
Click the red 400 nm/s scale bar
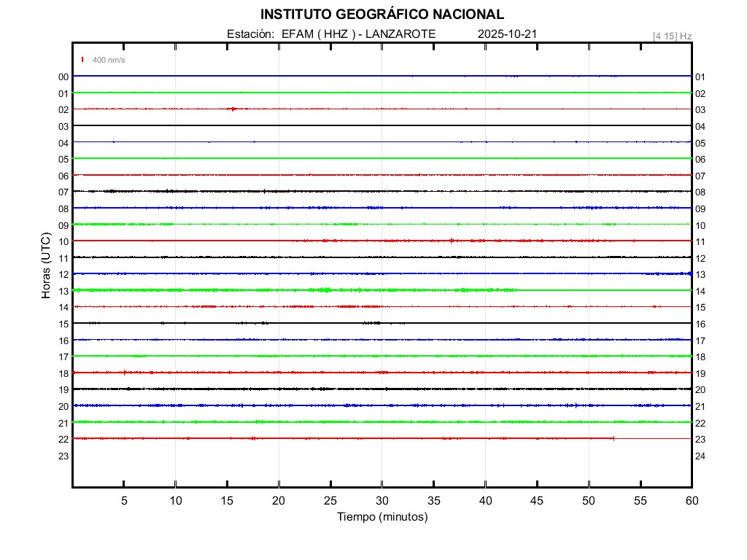coord(82,60)
